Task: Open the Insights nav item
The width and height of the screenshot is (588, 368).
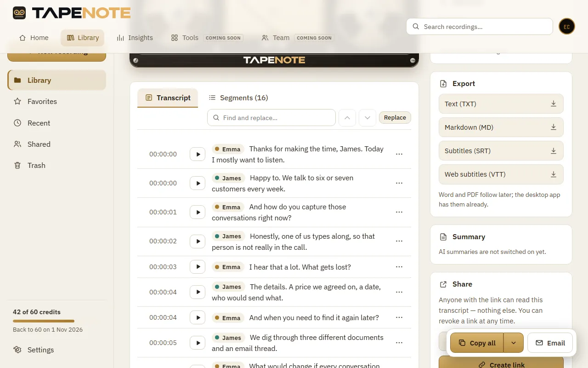Action: (x=135, y=38)
